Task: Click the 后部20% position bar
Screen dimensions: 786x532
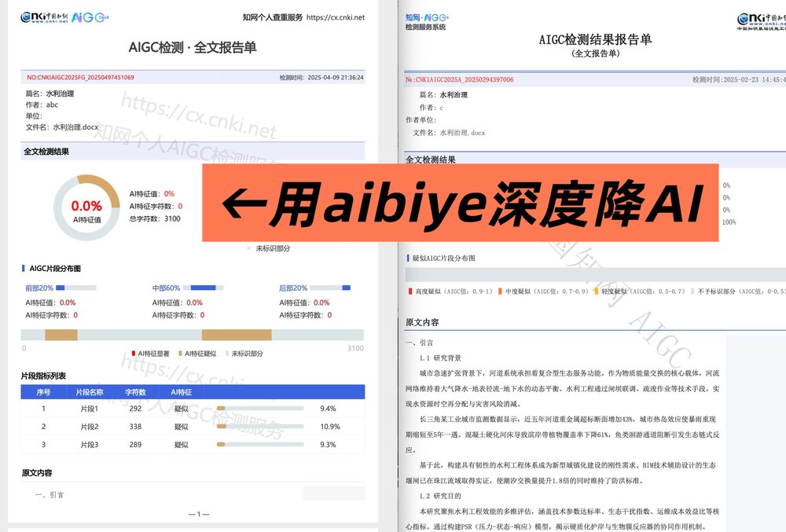Action: 330,288
